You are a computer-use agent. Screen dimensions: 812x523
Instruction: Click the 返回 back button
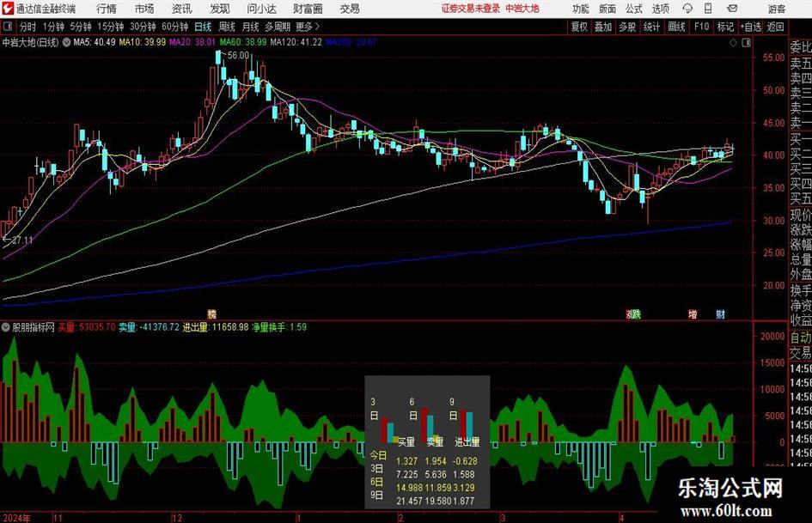coord(775,27)
